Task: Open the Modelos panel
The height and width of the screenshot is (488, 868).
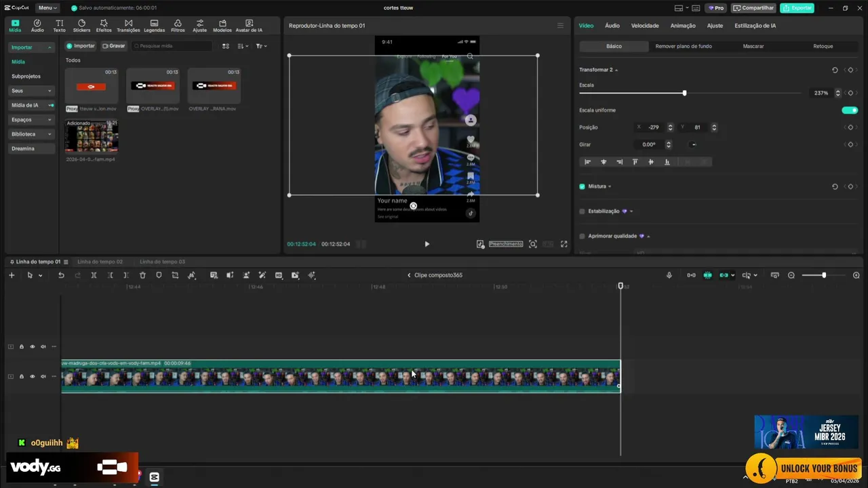Action: pyautogui.click(x=222, y=26)
